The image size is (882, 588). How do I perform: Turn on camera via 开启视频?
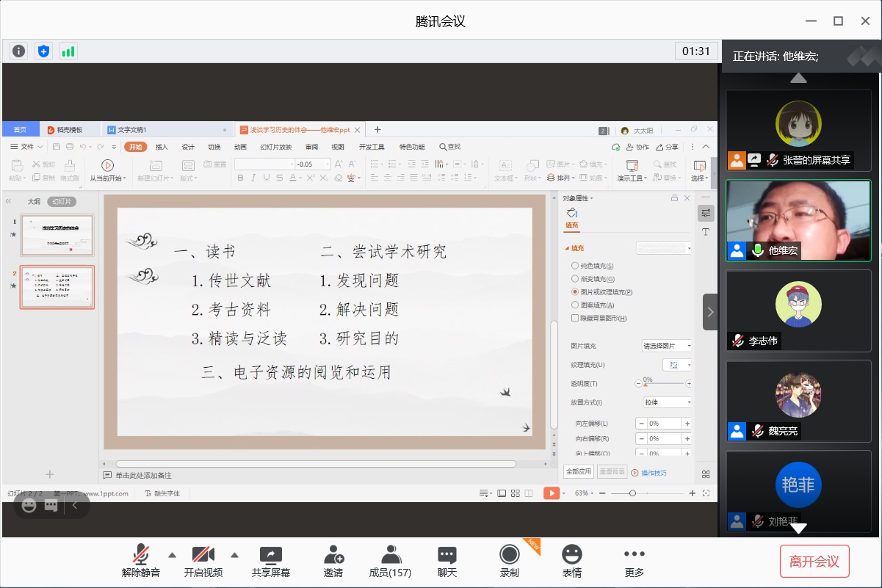[203, 562]
